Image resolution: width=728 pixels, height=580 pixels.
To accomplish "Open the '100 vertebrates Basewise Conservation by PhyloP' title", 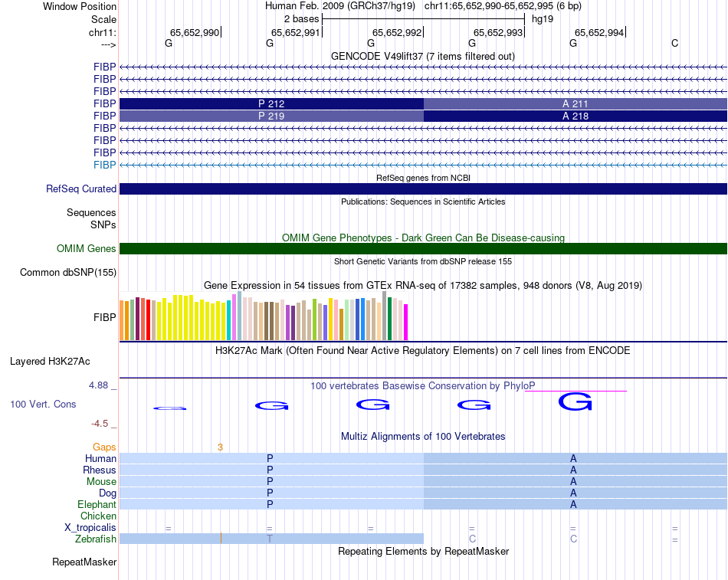I will (422, 386).
